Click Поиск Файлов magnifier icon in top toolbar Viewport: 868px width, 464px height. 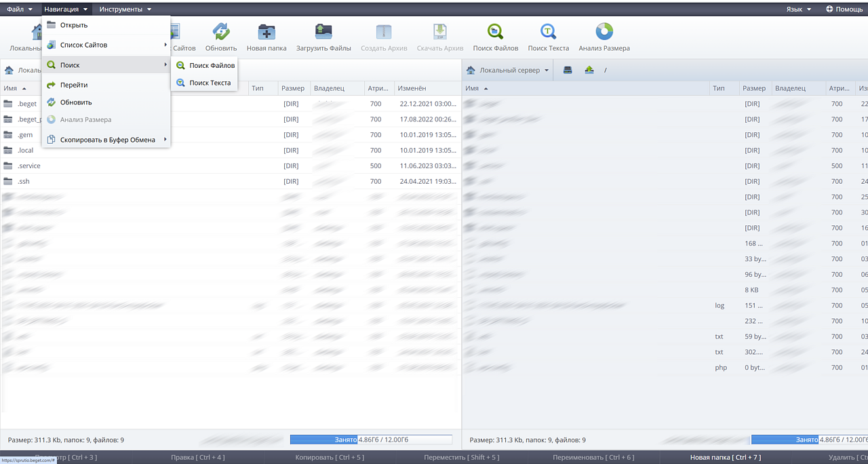496,33
